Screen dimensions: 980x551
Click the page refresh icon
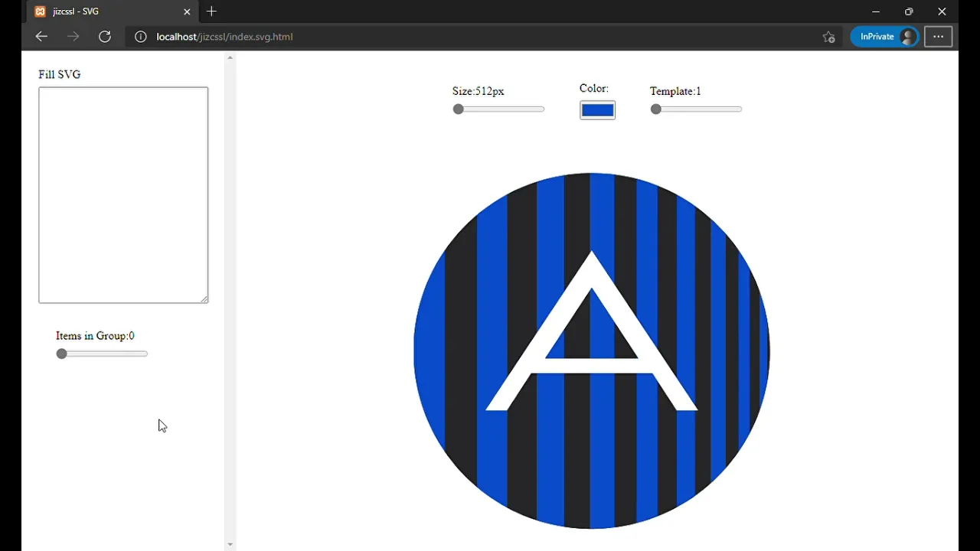(x=105, y=36)
